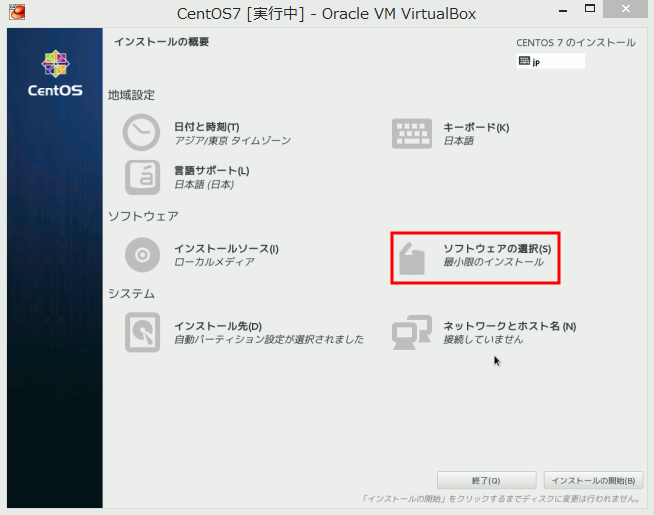Open 日付と時刻(T) settings label

coord(207,127)
